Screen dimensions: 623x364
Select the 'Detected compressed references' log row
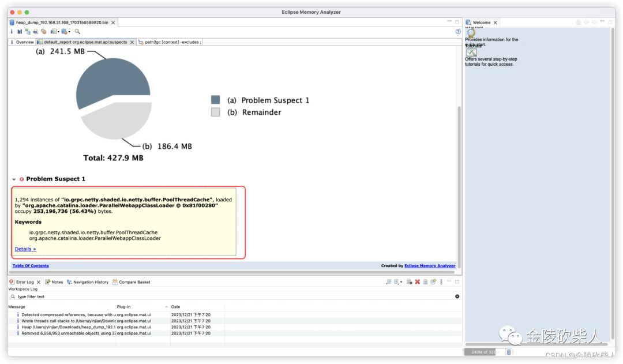coord(234,315)
